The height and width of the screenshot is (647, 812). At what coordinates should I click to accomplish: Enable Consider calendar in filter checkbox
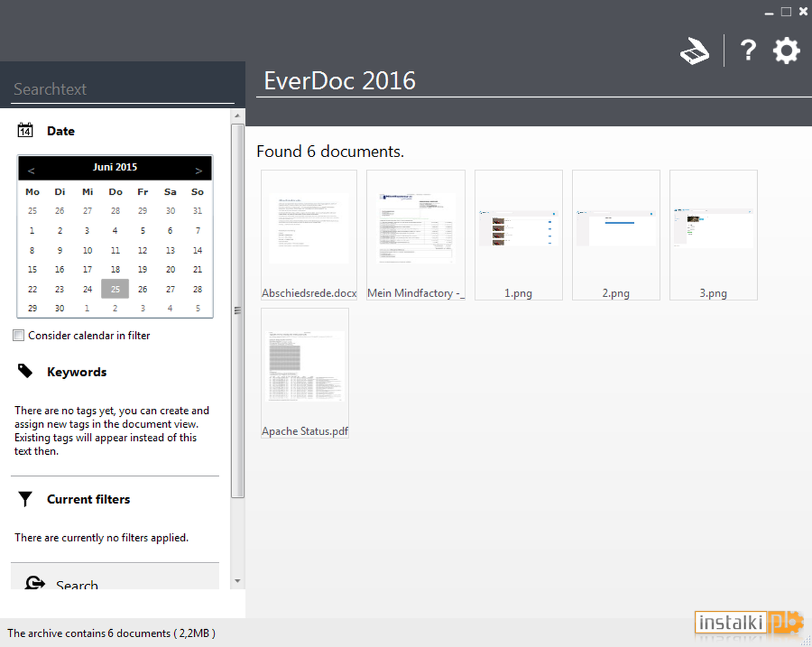[18, 335]
